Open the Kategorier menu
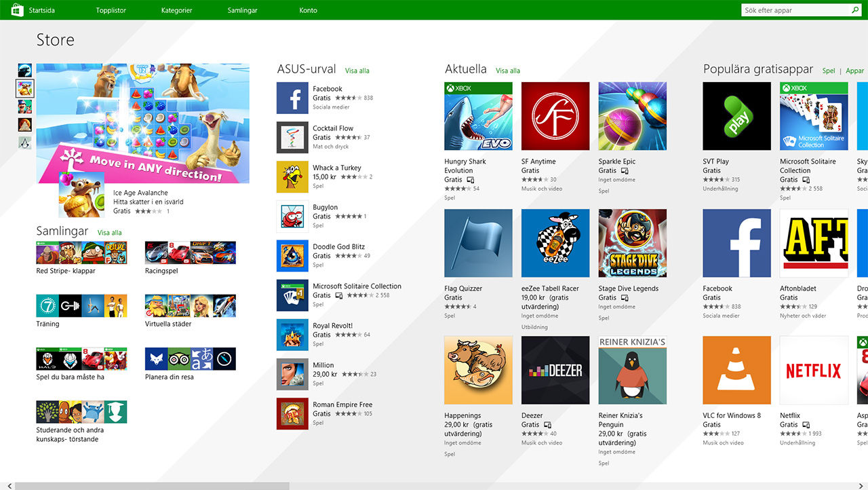The width and height of the screenshot is (868, 490). tap(176, 10)
